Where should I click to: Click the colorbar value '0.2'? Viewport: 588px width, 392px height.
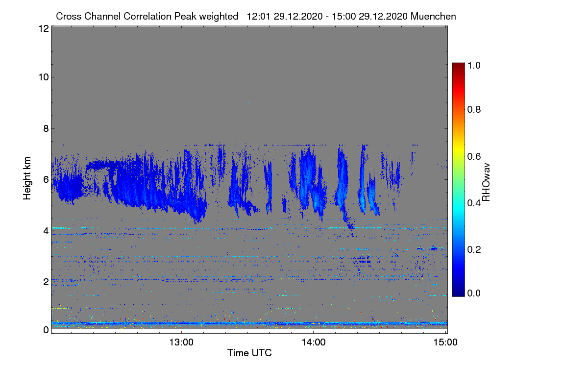coord(473,249)
